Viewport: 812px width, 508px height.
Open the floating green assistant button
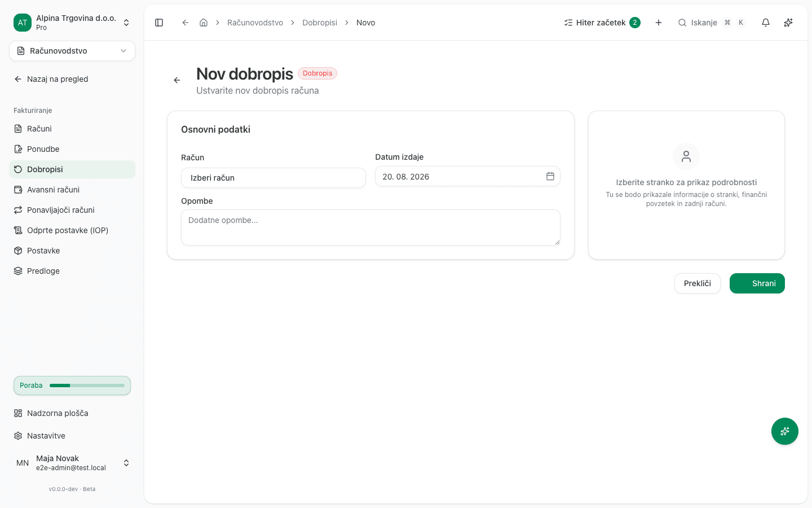tap(785, 431)
